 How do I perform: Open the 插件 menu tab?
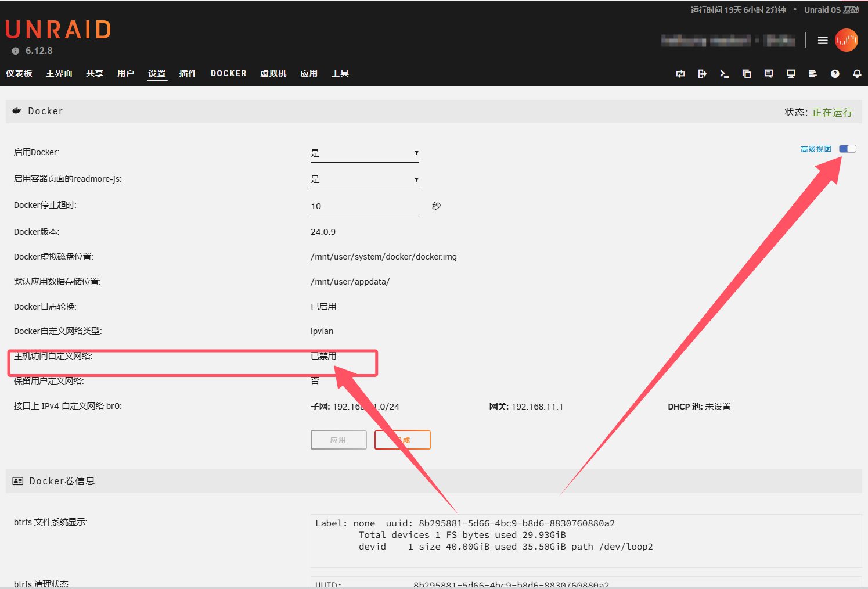[x=188, y=73]
